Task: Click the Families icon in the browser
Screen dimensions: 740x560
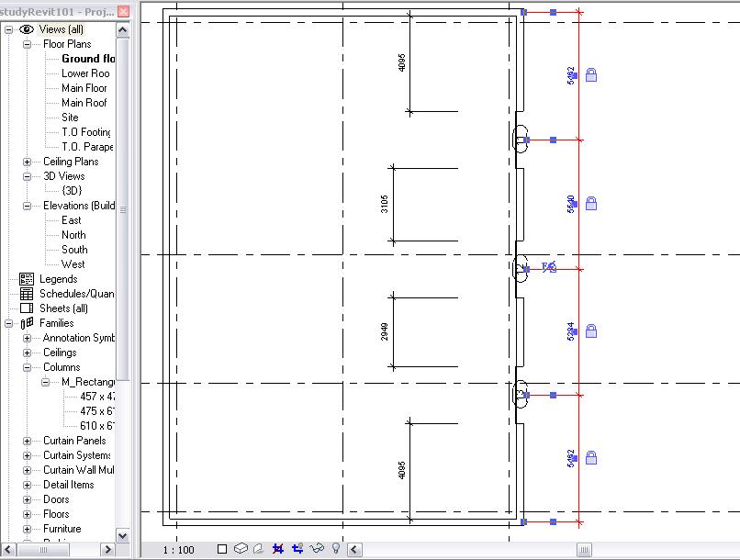Action: 27,323
